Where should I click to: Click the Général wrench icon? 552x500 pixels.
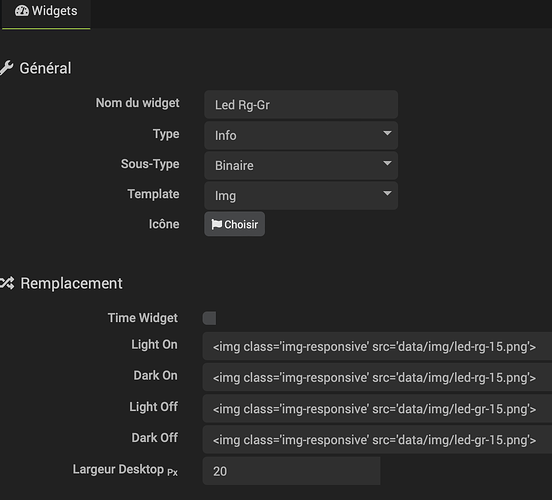6,68
